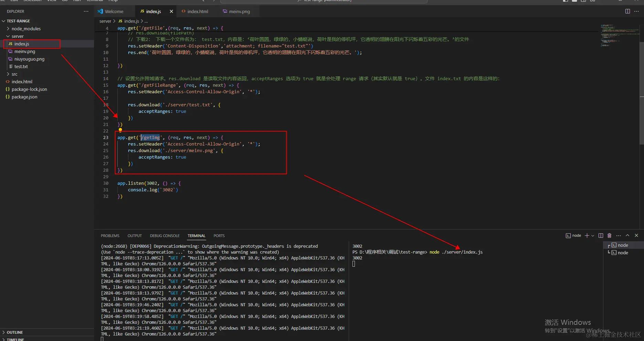
Task: Click the app.listen(3002 code line
Action: coord(149,183)
